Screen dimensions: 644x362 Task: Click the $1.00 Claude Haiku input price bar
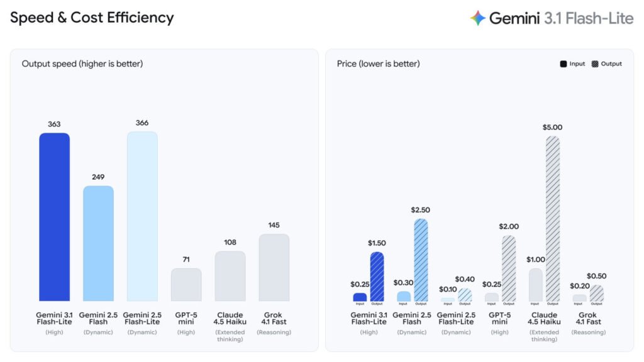coord(535,285)
